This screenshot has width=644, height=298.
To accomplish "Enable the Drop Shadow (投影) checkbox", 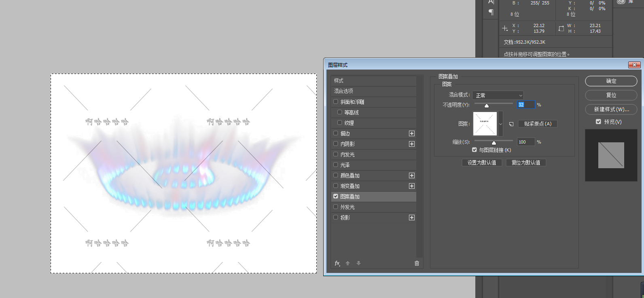I will click(x=336, y=218).
